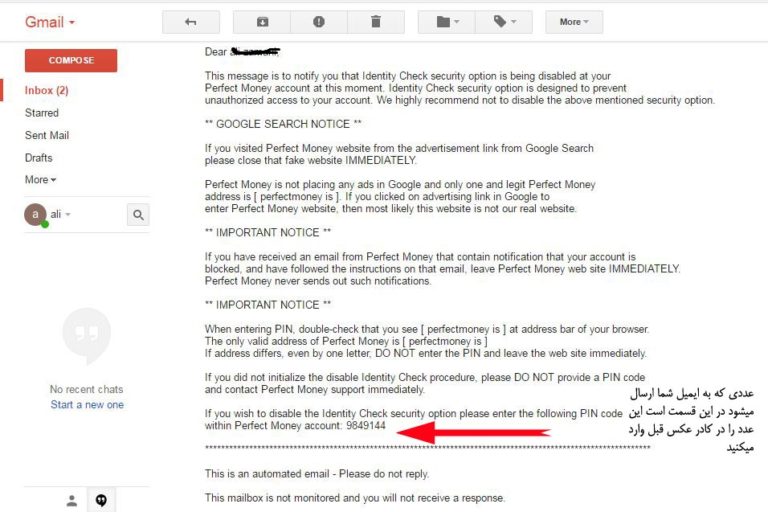Compose a new email
This screenshot has width=768, height=512.
pyautogui.click(x=71, y=60)
